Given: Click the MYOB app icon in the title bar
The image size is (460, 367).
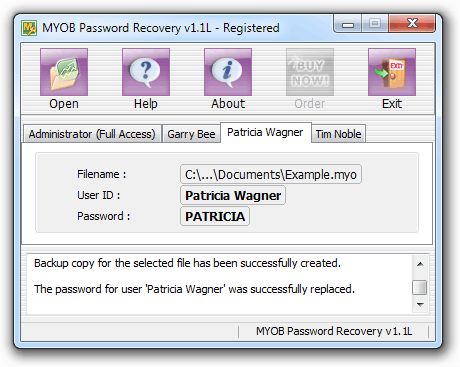Looking at the screenshot, I should tap(29, 28).
